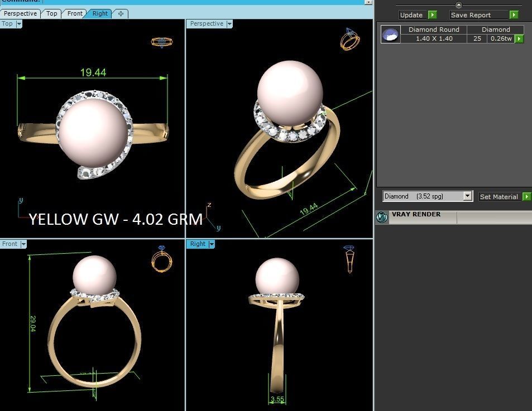Add a new viewport tab with plus
Screen dimensions: 532x411
point(121,13)
